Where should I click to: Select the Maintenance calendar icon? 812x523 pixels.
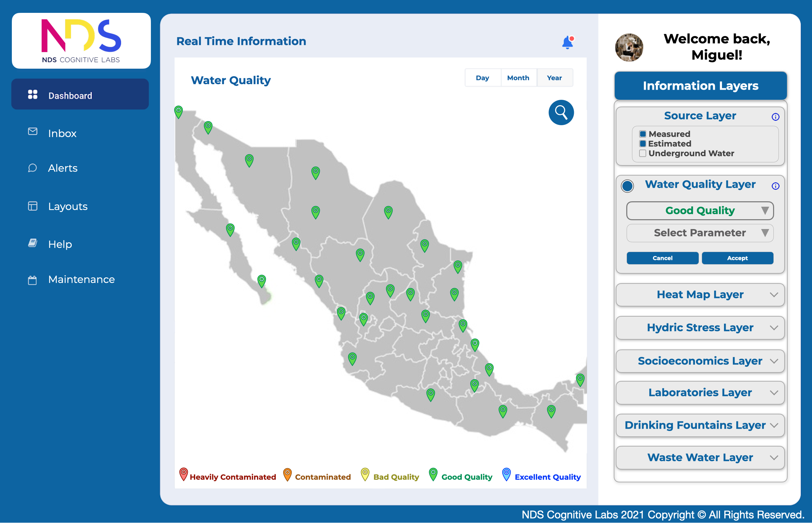point(32,279)
